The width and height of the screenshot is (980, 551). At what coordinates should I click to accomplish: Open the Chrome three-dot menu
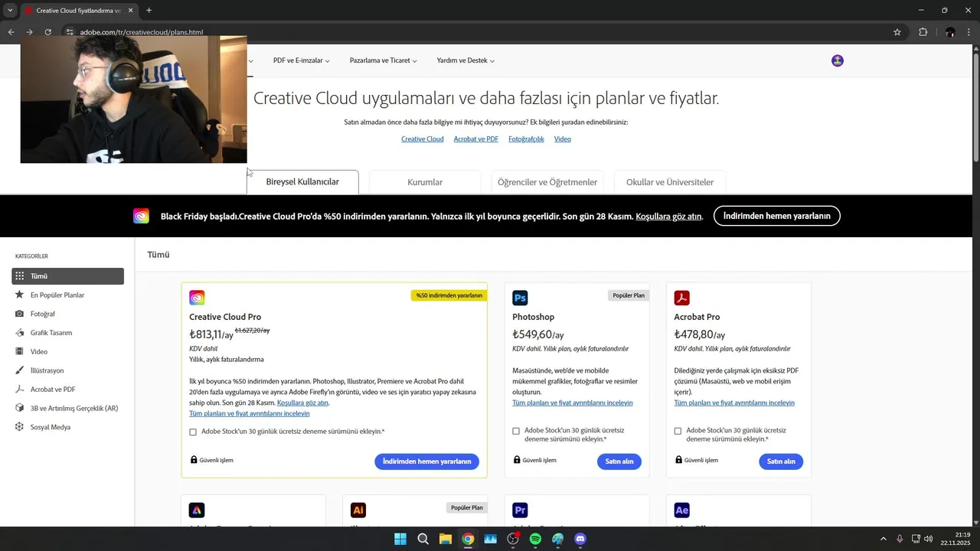[969, 32]
